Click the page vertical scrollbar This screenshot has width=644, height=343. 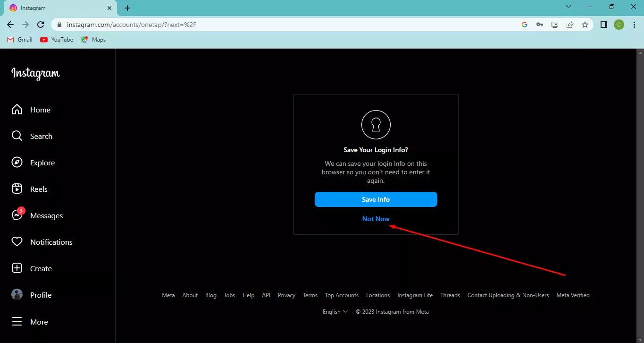tap(640, 196)
